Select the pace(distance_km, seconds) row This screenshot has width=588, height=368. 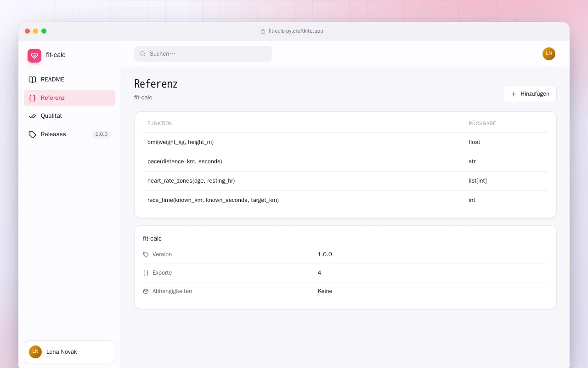tap(345, 162)
